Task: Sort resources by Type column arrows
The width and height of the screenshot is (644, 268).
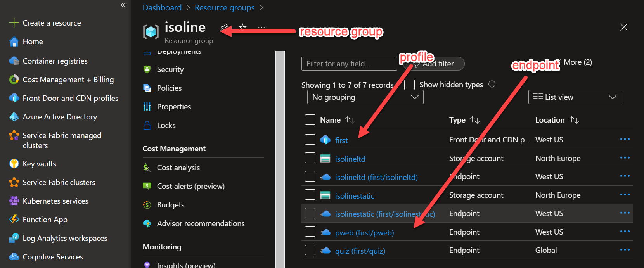Action: (475, 120)
